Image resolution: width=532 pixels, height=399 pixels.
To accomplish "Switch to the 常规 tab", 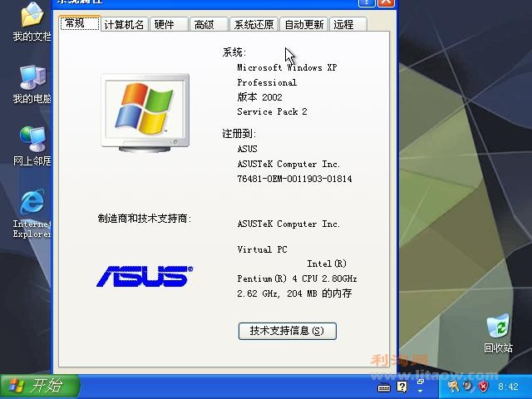I will click(80, 23).
